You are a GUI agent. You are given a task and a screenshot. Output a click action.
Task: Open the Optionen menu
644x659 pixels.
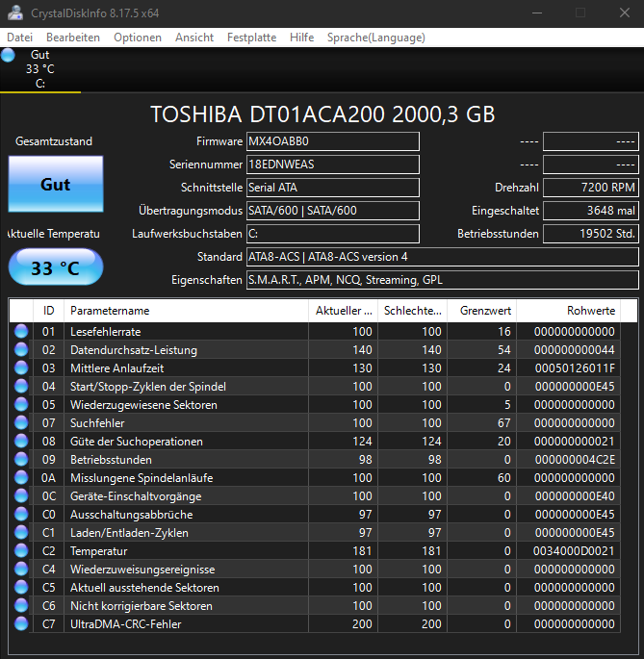tap(138, 38)
